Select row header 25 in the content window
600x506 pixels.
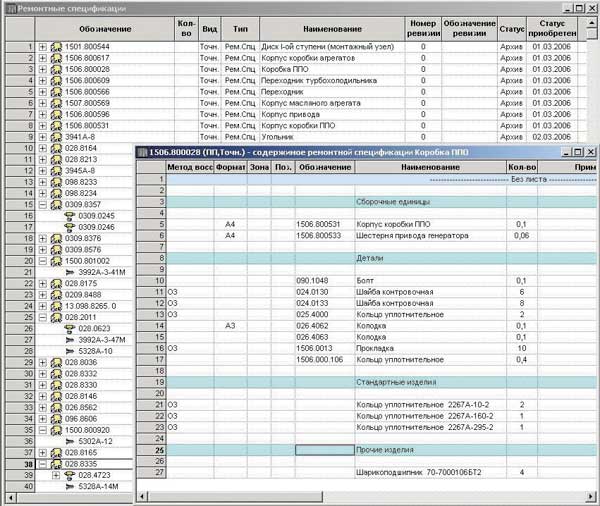pos(151,451)
